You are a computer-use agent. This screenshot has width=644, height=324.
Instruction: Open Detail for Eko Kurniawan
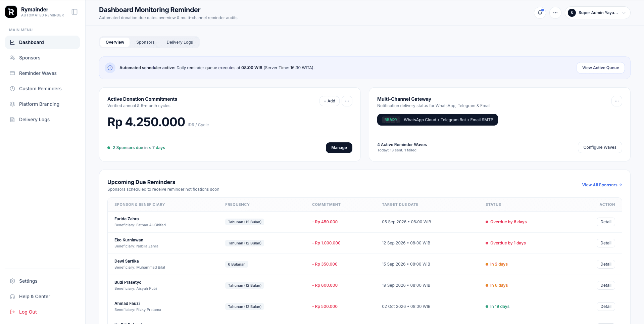(606, 243)
